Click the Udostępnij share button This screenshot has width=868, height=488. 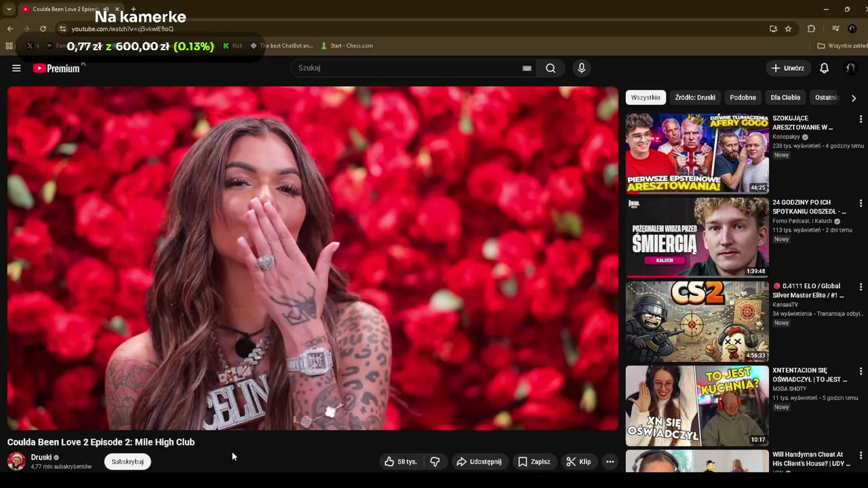(x=479, y=462)
